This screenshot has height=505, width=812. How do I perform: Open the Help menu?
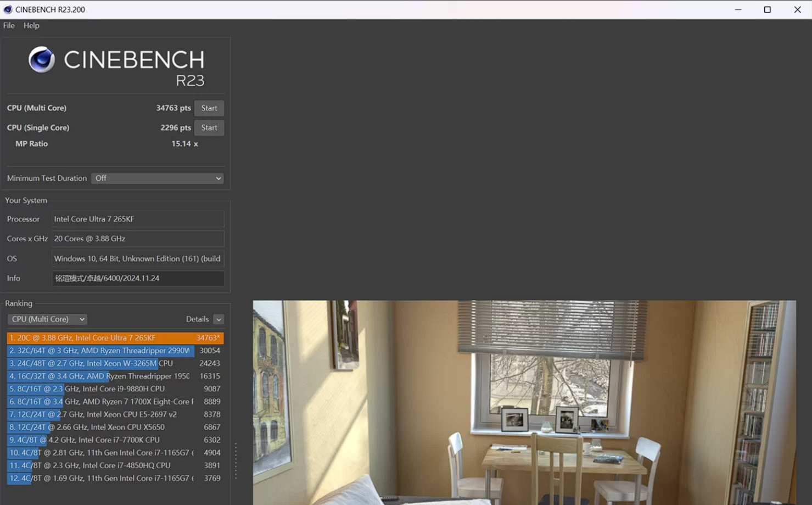tap(31, 25)
